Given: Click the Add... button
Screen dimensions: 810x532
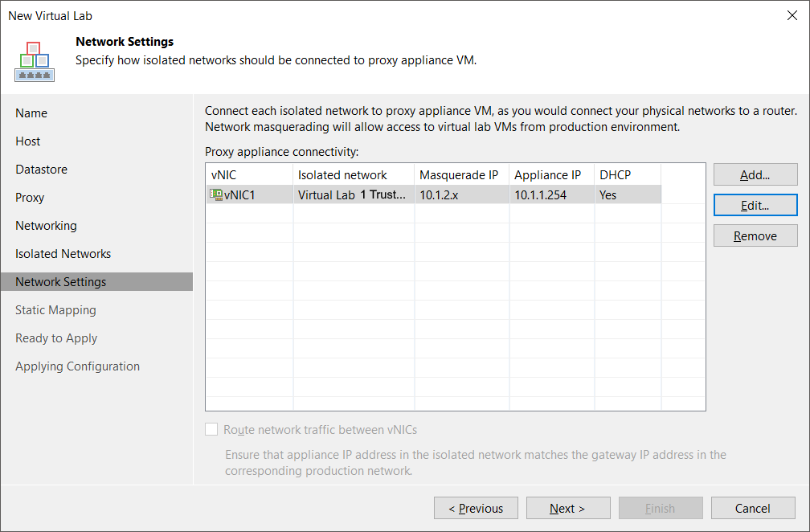Looking at the screenshot, I should click(755, 174).
